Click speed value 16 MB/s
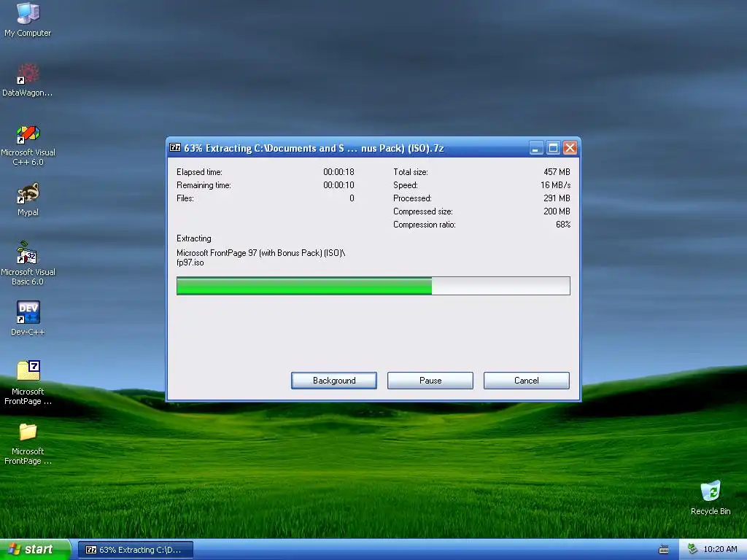Screen dimensions: 747x560 [x=555, y=185]
